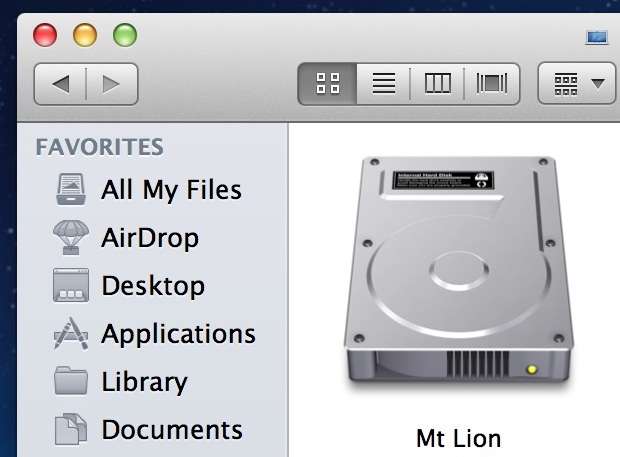Select AirDrop label in sidebar

coord(150,238)
